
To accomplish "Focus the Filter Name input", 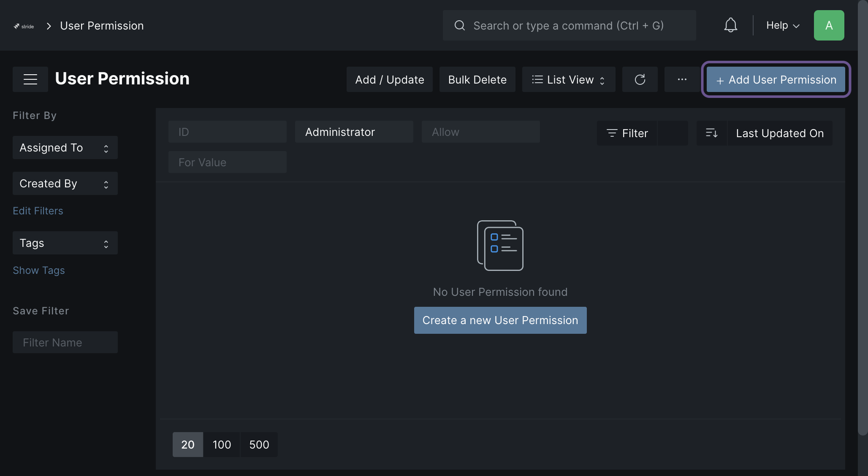I will point(65,342).
